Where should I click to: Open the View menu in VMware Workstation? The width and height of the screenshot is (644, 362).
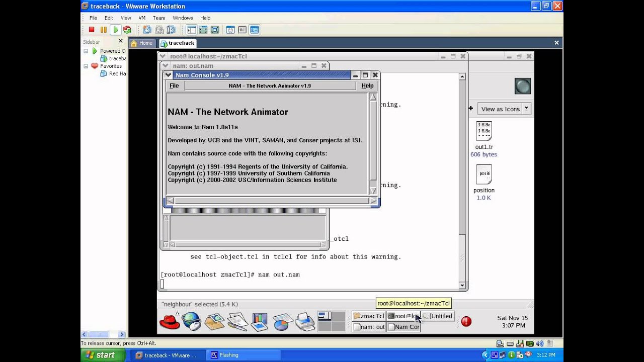pyautogui.click(x=126, y=18)
